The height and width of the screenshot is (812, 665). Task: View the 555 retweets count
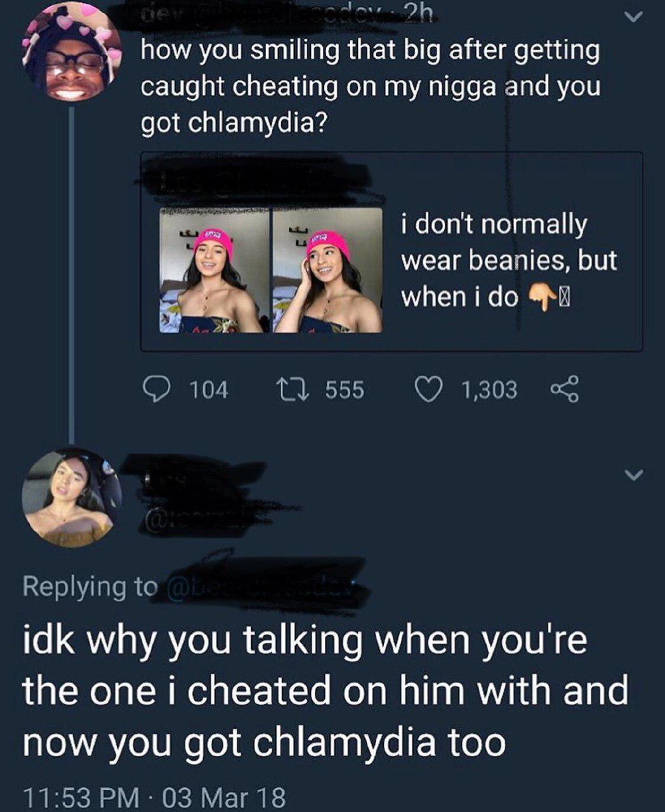pyautogui.click(x=345, y=390)
